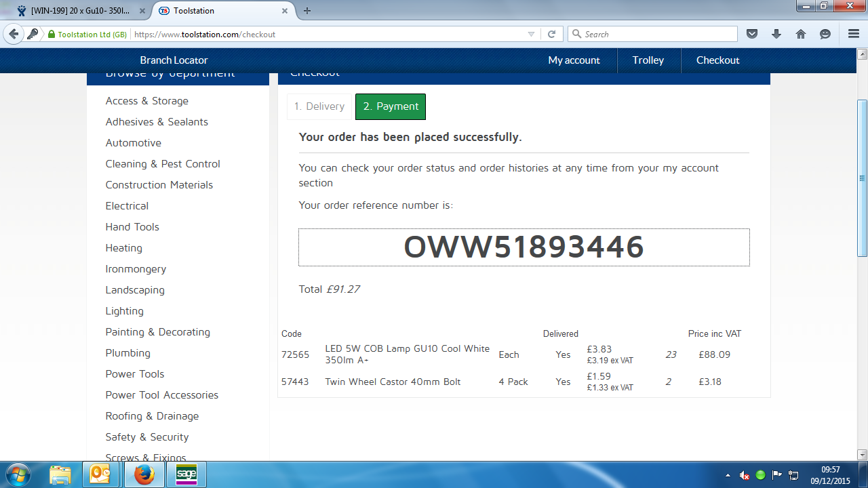
Task: Open Branch Locator in the site header
Action: point(174,60)
